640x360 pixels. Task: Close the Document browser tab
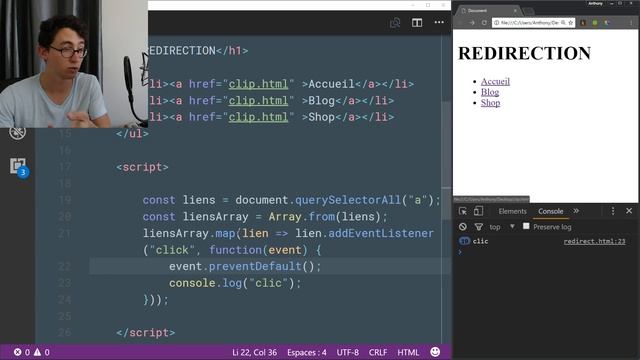(515, 11)
